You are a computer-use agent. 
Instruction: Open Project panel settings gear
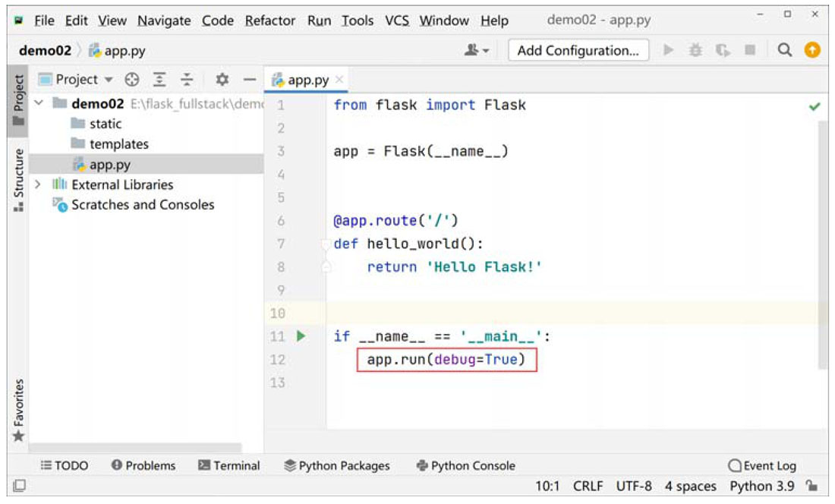pos(222,80)
